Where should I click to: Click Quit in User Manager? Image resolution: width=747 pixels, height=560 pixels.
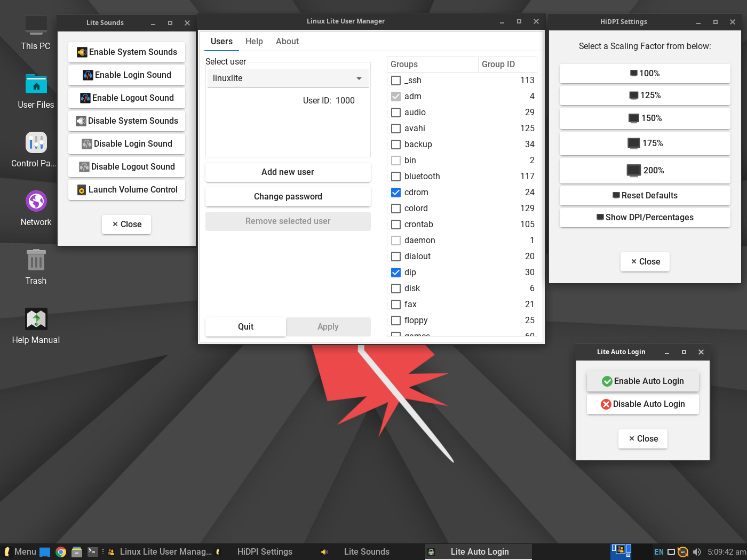245,327
